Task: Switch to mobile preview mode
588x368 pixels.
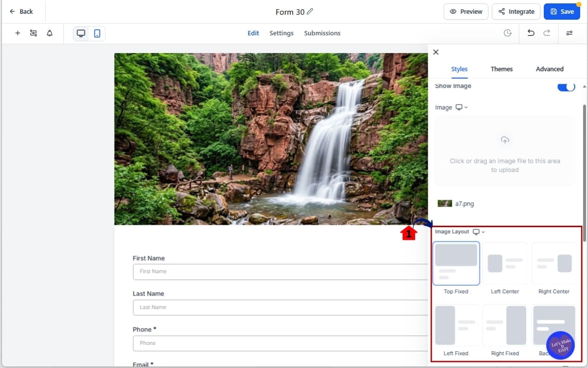Action: 97,33
